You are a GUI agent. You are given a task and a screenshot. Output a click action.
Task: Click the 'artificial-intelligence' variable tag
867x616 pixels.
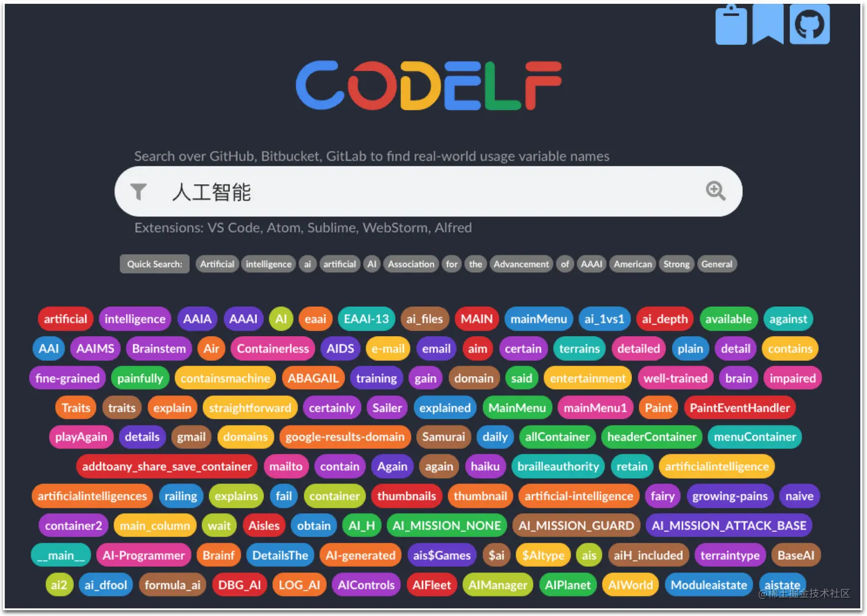[x=579, y=496]
